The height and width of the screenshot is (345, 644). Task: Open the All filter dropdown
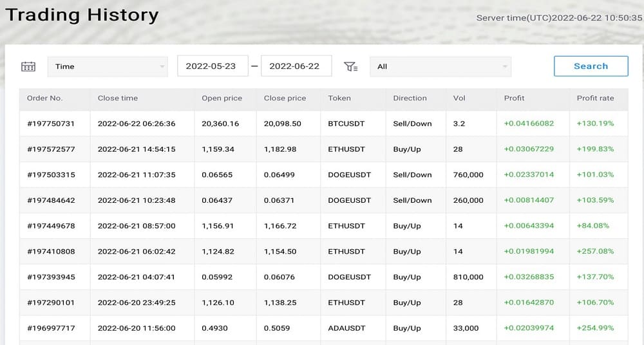[x=440, y=66]
